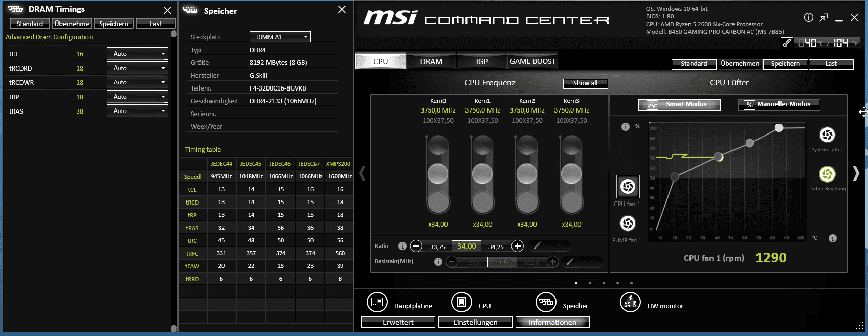Enable Manueller Modus fan mode
The width and height of the screenshot is (868, 336).
pyautogui.click(x=779, y=105)
